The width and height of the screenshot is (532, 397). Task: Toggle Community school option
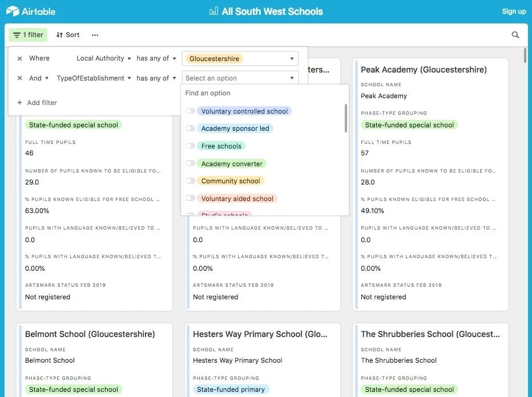(x=190, y=181)
